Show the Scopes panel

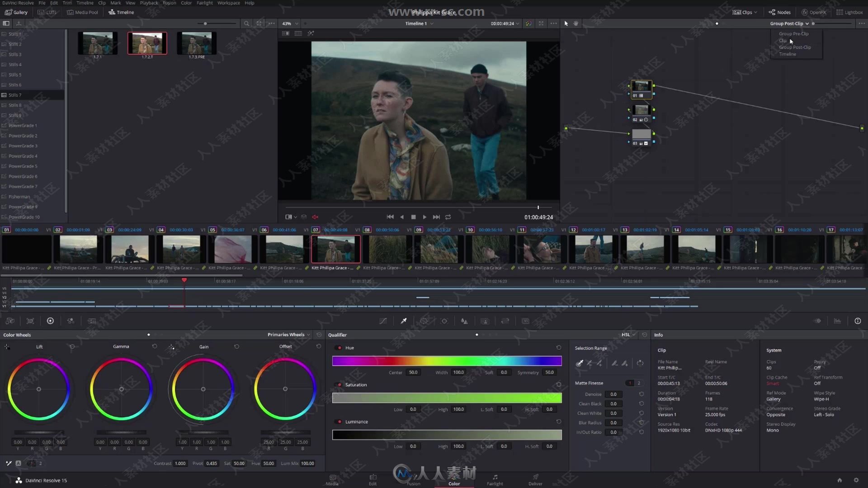pyautogui.click(x=837, y=321)
